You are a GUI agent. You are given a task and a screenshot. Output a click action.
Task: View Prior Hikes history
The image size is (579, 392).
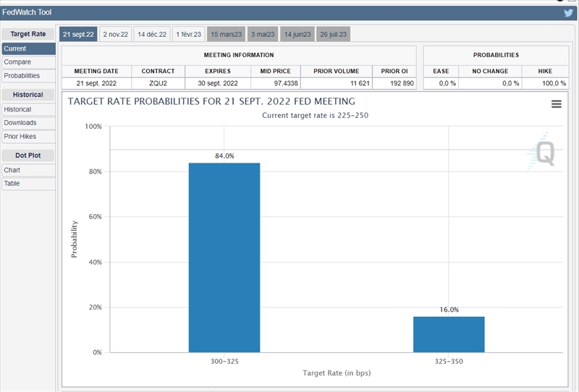(28, 137)
